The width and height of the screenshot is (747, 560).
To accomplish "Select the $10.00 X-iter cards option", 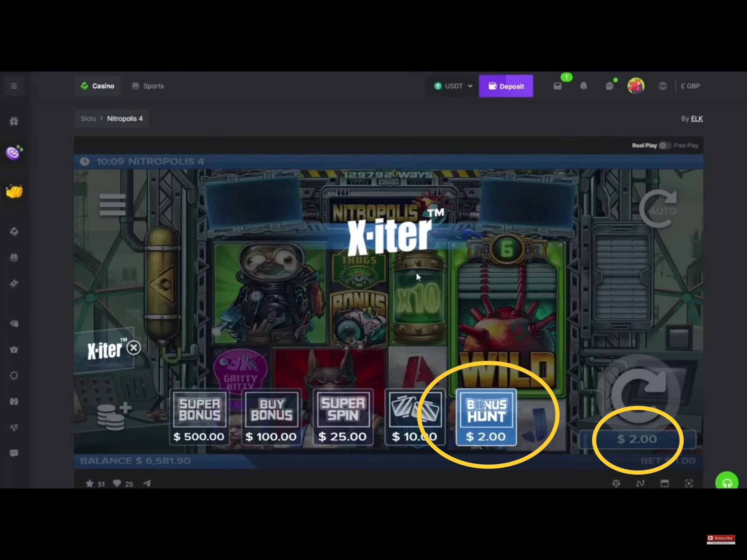I will tap(415, 417).
